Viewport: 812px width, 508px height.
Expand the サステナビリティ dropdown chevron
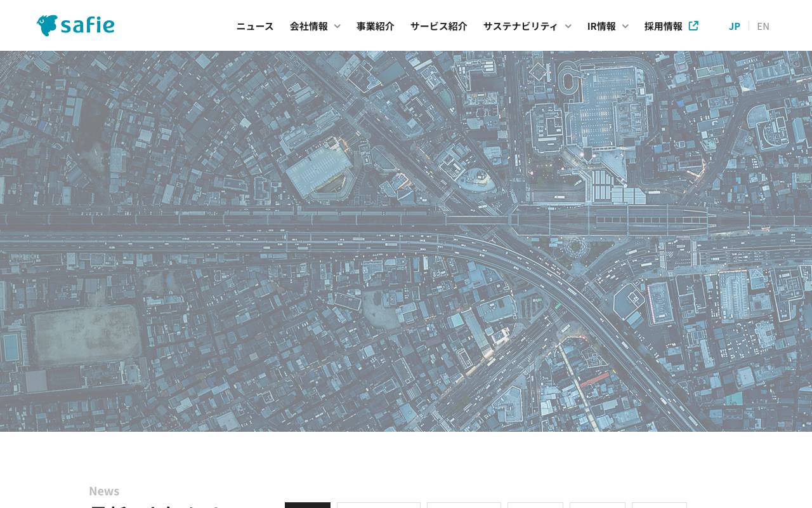568,27
